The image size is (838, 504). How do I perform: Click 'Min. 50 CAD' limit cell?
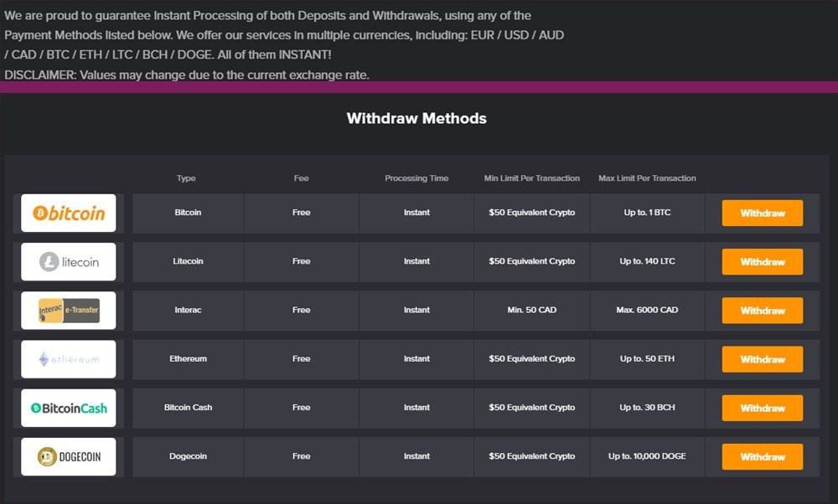point(532,311)
